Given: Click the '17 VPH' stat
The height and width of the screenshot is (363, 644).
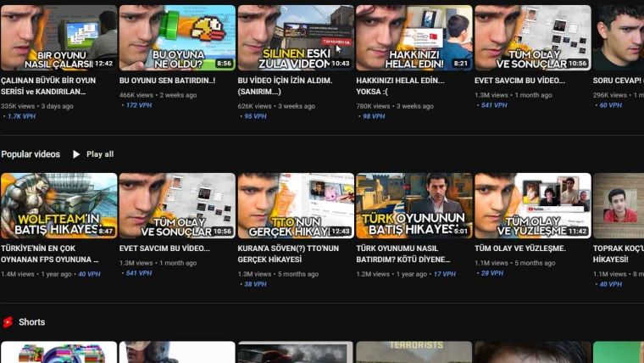Looking at the screenshot, I should coord(444,274).
